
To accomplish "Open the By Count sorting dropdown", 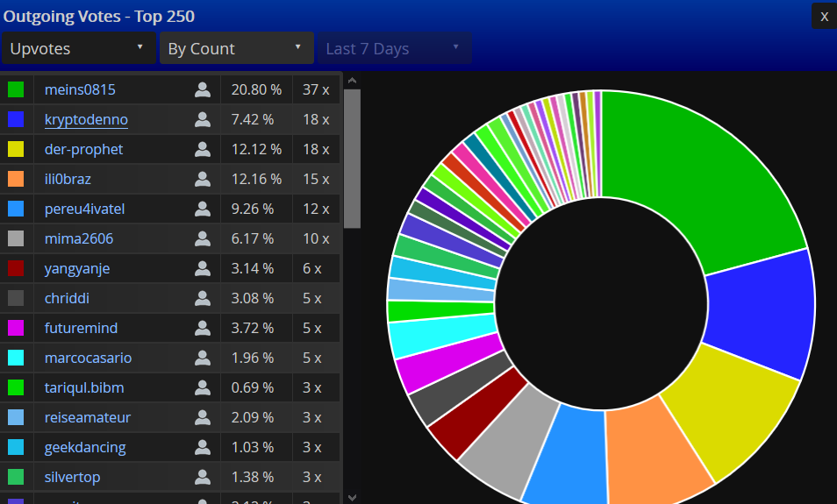I will [x=235, y=48].
